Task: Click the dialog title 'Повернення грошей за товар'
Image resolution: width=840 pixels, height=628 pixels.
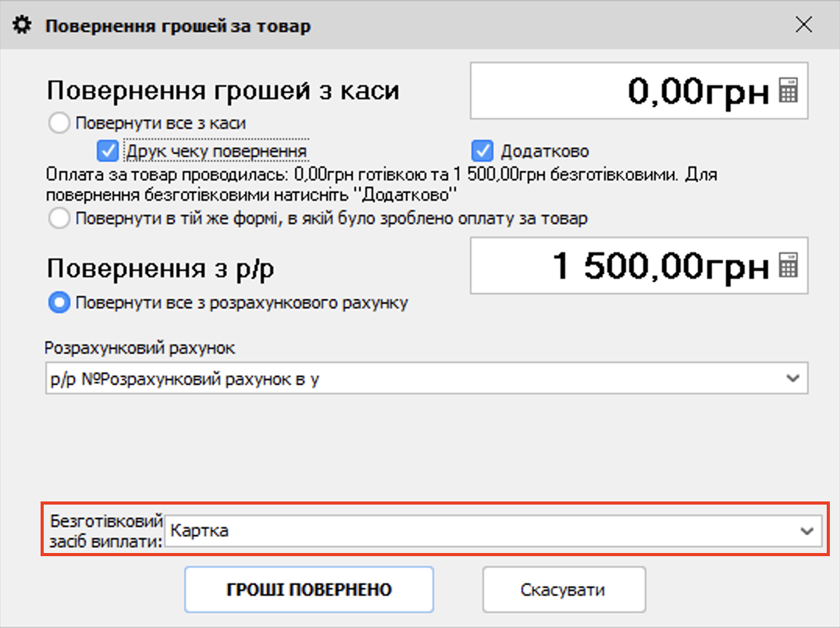Action: tap(177, 26)
